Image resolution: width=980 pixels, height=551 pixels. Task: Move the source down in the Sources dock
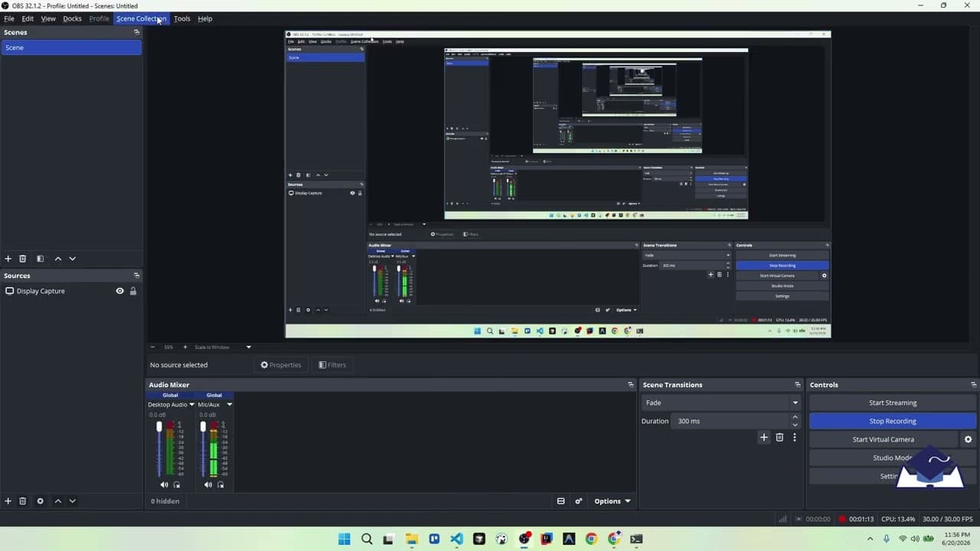click(73, 501)
